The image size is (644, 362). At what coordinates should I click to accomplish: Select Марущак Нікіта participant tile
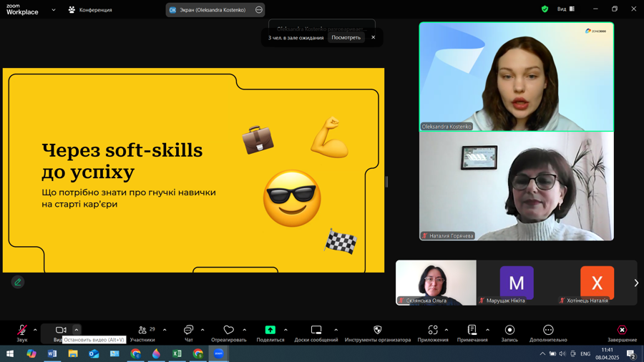(x=516, y=283)
